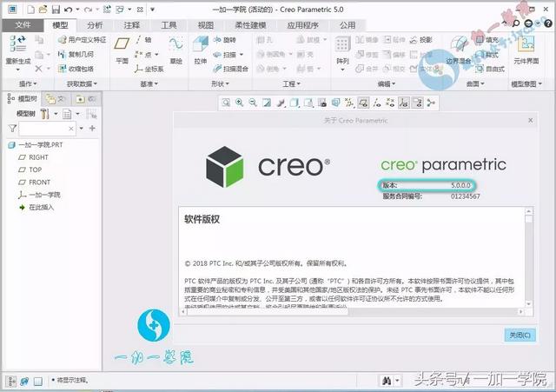Select the Axis (轴) tool
Screen dimensions: 556x392
143,40
